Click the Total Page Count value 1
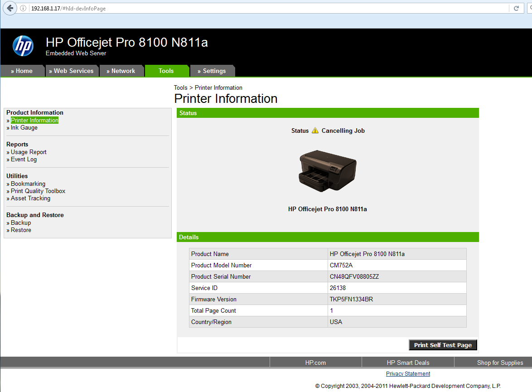 332,310
